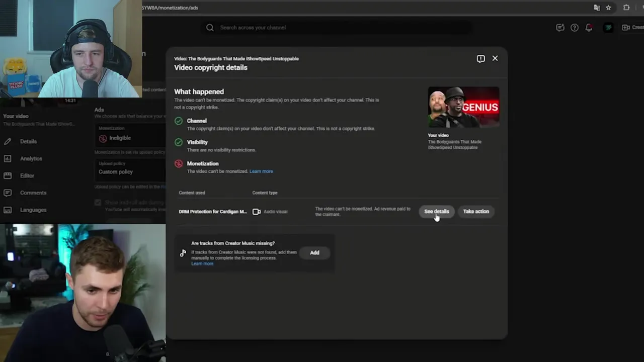Bookmark the page with the star icon

point(608,8)
